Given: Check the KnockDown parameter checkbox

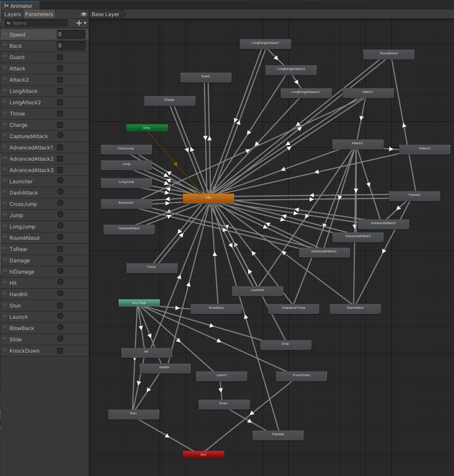Looking at the screenshot, I should [60, 351].
